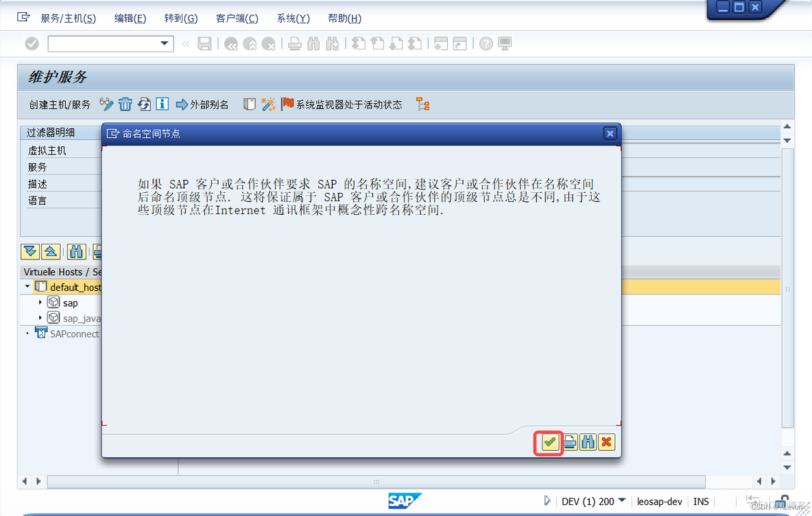Click the delete trash can icon
The image size is (812, 516).
pos(126,105)
